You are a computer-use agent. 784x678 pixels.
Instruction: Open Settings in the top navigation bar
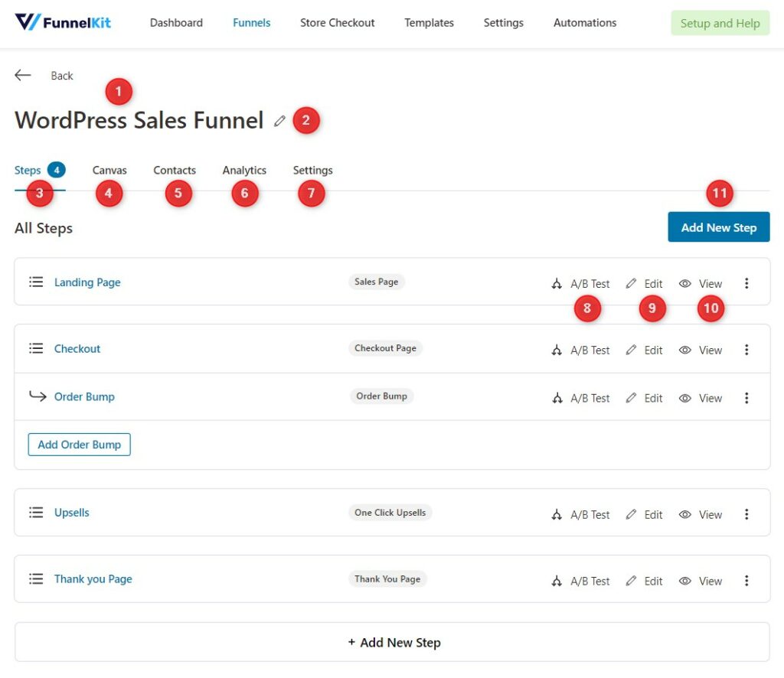(504, 22)
